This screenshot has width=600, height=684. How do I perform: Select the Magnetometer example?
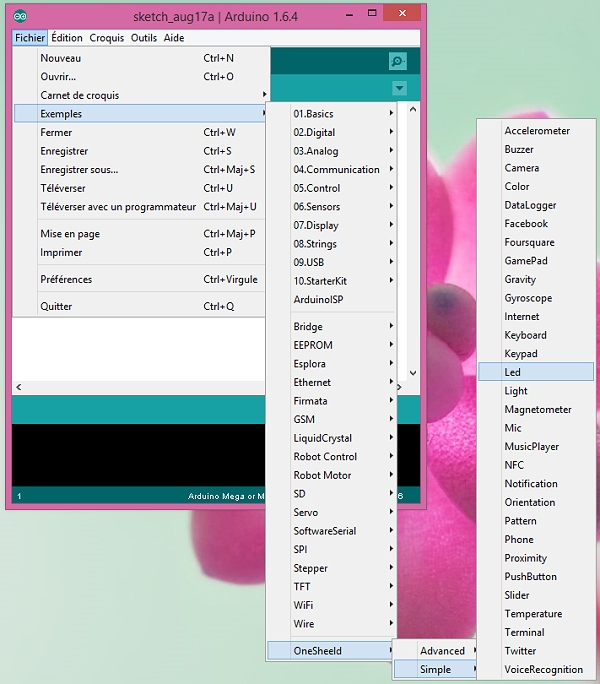pyautogui.click(x=536, y=410)
